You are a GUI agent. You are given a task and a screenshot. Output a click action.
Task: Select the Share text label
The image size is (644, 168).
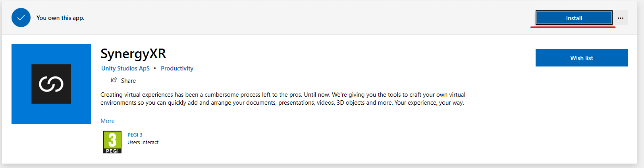(128, 81)
